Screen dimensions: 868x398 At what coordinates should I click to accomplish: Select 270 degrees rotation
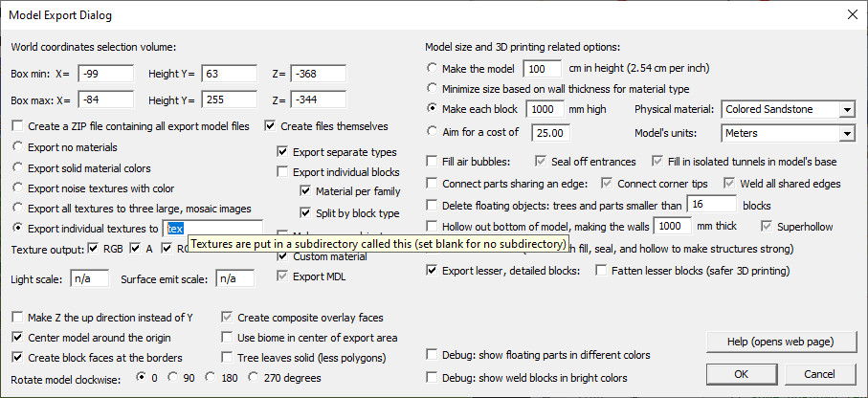[x=254, y=378]
